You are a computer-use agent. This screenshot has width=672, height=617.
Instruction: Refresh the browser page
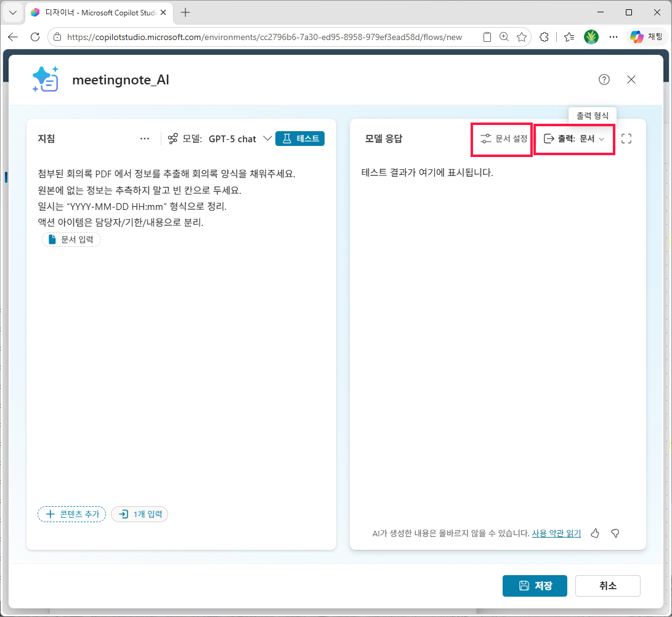[35, 38]
